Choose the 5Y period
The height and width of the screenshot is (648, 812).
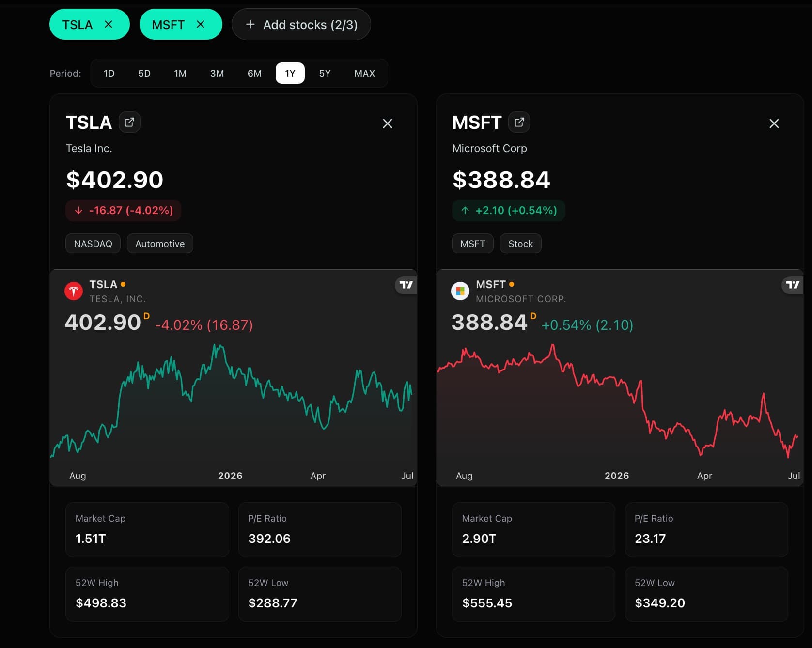pos(325,73)
